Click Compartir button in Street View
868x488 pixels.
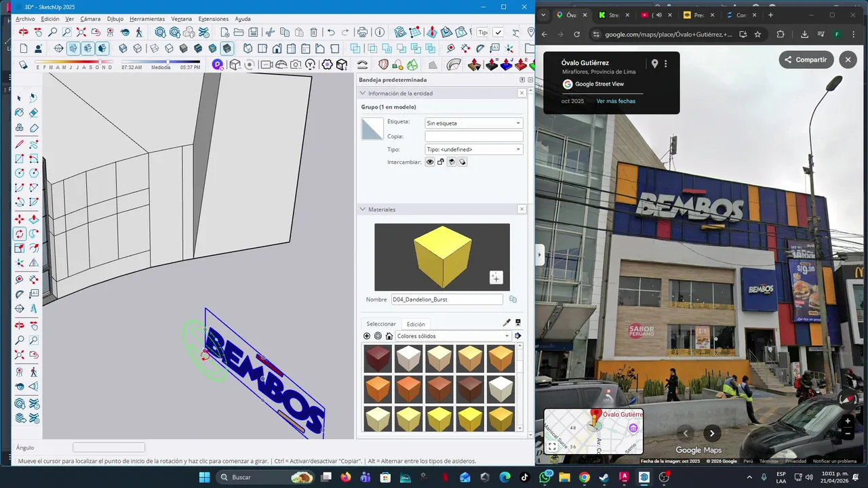point(806,60)
